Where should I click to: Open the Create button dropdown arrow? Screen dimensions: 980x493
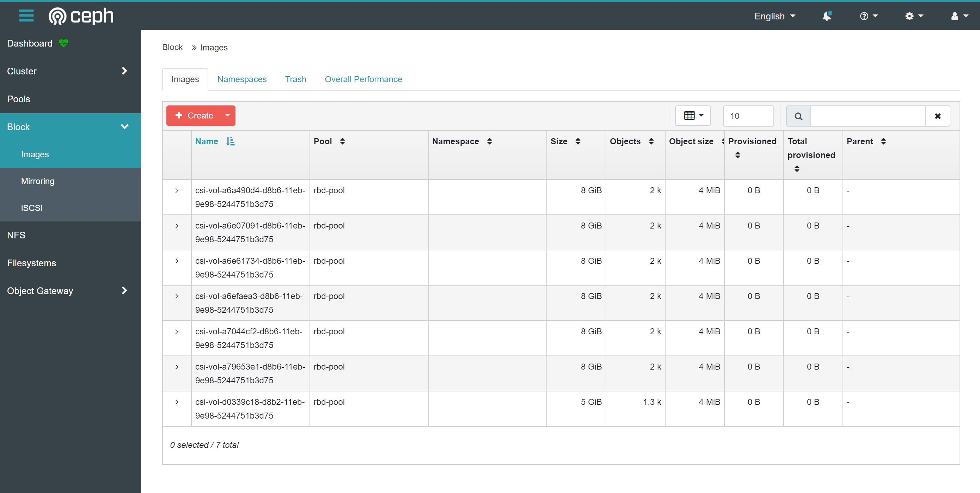[227, 116]
